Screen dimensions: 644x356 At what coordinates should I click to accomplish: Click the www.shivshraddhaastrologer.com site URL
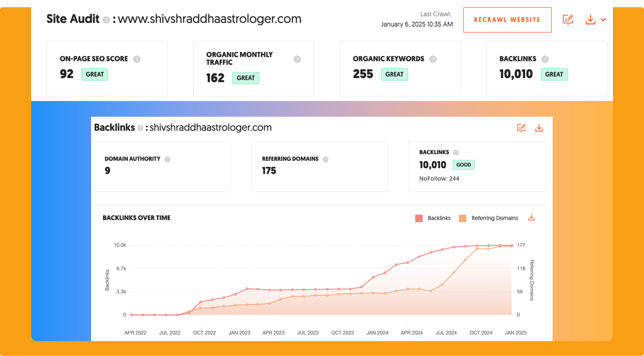209,19
